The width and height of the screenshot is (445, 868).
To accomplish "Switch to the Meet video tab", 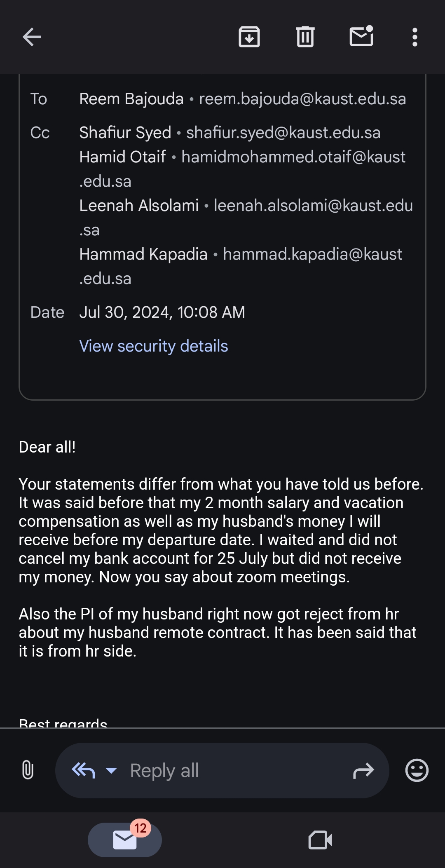I will [x=320, y=840].
